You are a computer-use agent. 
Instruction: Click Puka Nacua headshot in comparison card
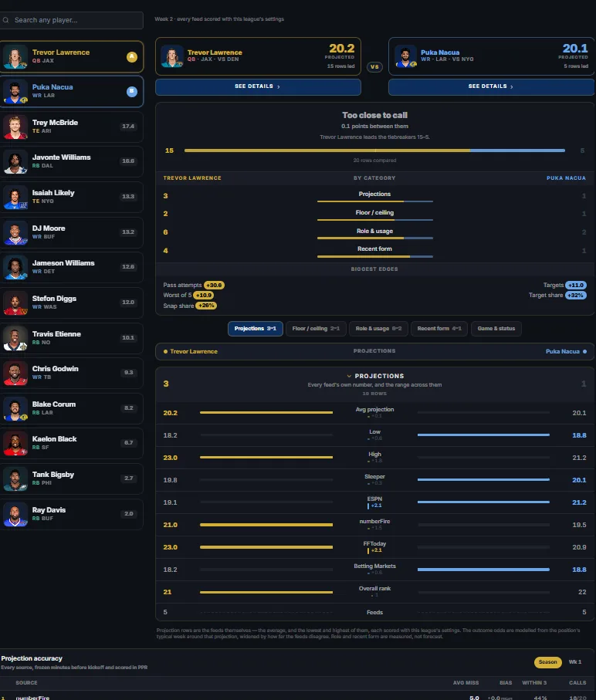[x=405, y=56]
